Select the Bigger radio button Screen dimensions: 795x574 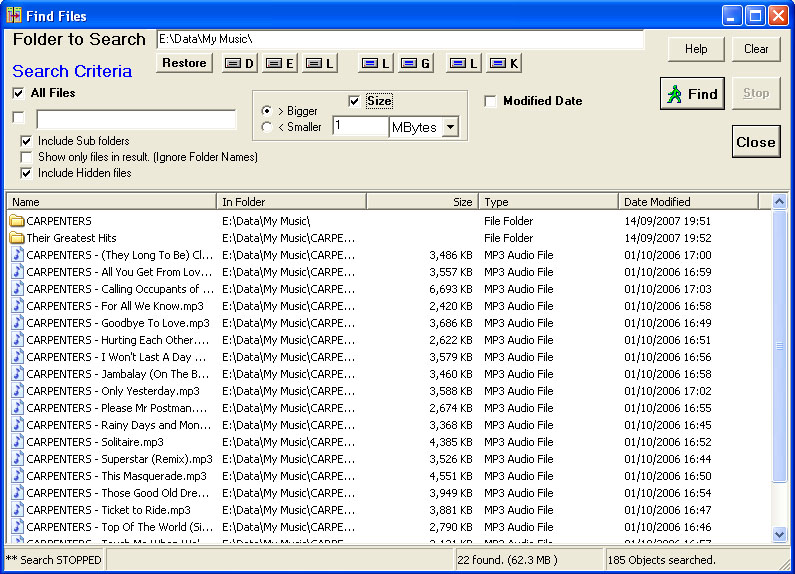(267, 111)
